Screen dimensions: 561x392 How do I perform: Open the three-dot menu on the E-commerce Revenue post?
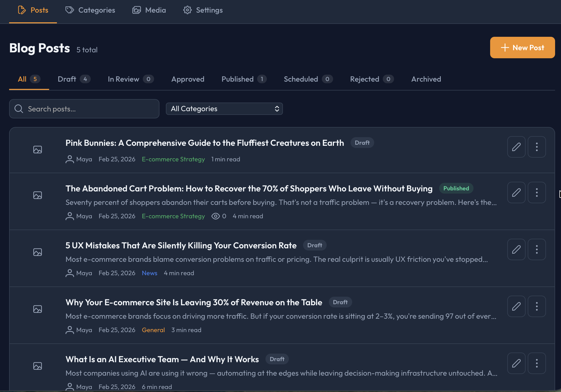click(x=537, y=306)
